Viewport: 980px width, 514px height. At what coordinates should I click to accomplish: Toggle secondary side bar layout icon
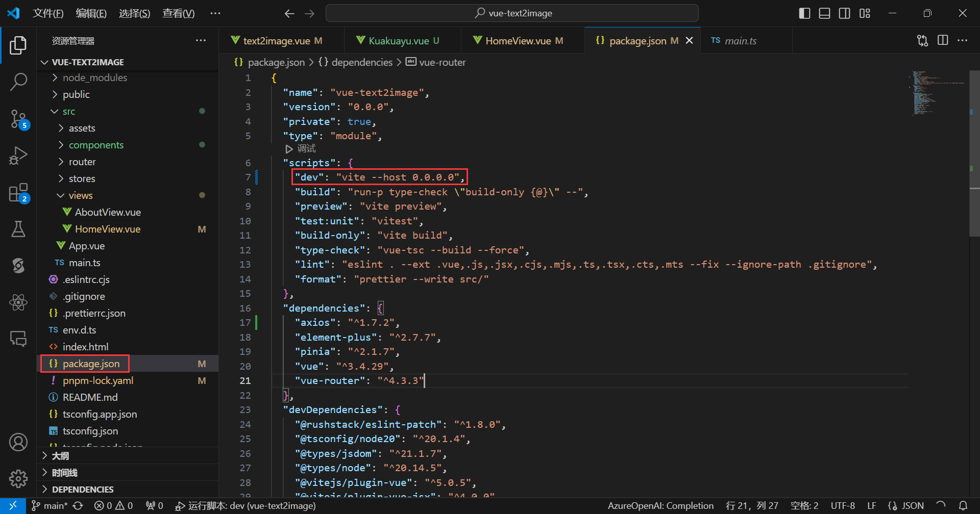coord(845,13)
